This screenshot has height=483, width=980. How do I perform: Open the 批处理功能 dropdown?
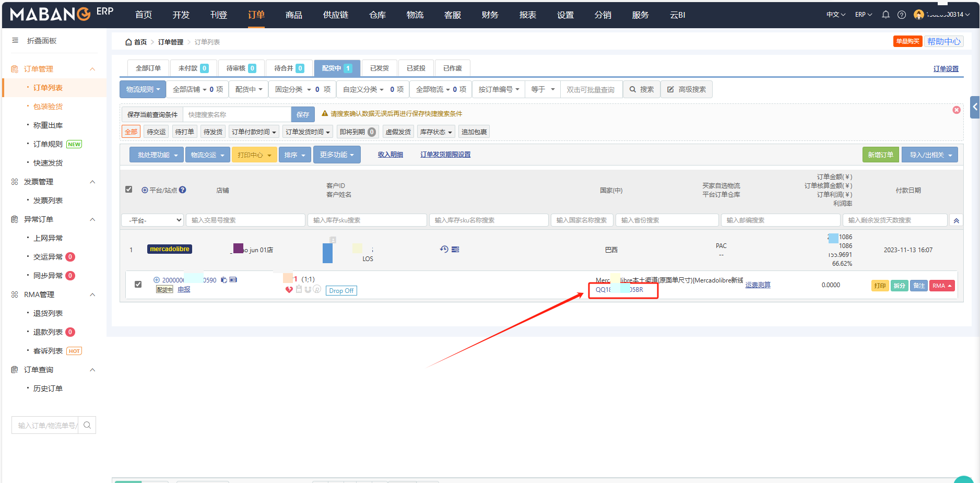[157, 155]
